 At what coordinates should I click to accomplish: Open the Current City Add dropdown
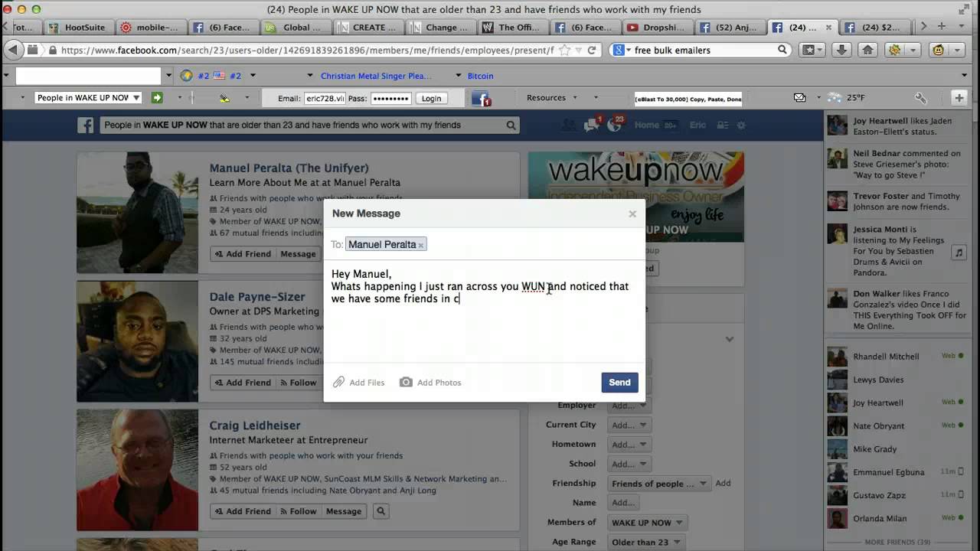coord(629,425)
